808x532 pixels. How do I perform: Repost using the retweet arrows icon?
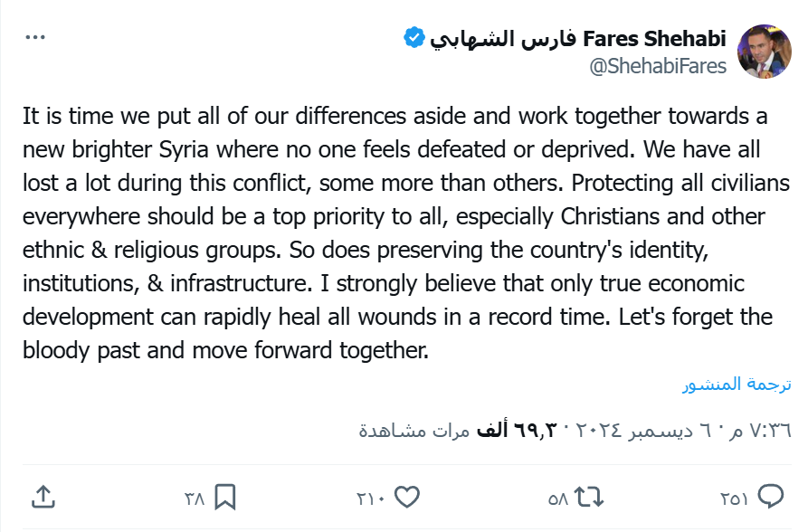pyautogui.click(x=589, y=497)
